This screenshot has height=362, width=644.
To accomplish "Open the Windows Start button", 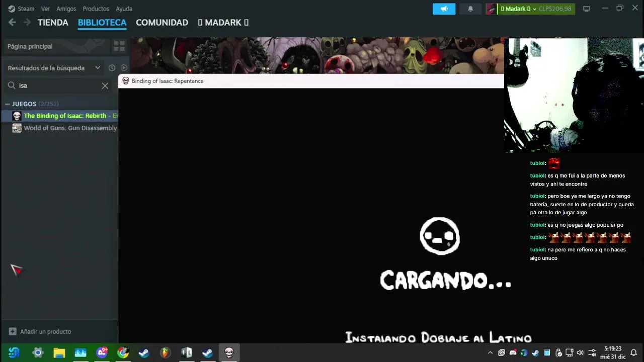I will (x=14, y=352).
